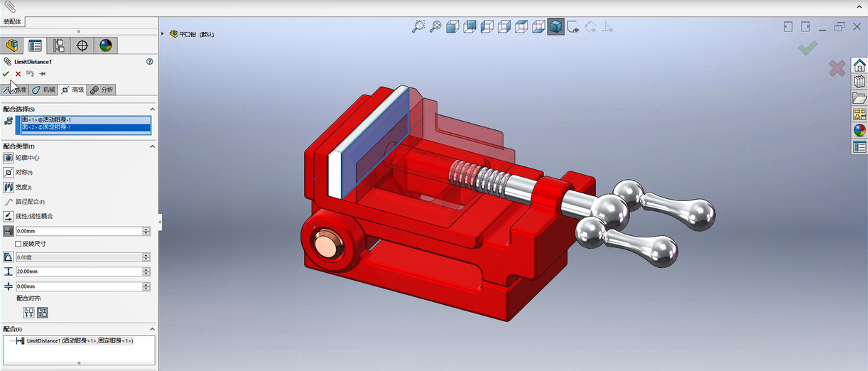Click the hide/show items eye icon
Image resolution: width=868 pixels, height=371 pixels.
click(573, 27)
